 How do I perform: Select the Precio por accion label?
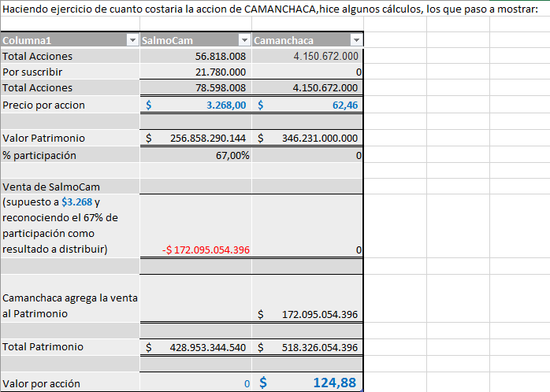pos(43,105)
